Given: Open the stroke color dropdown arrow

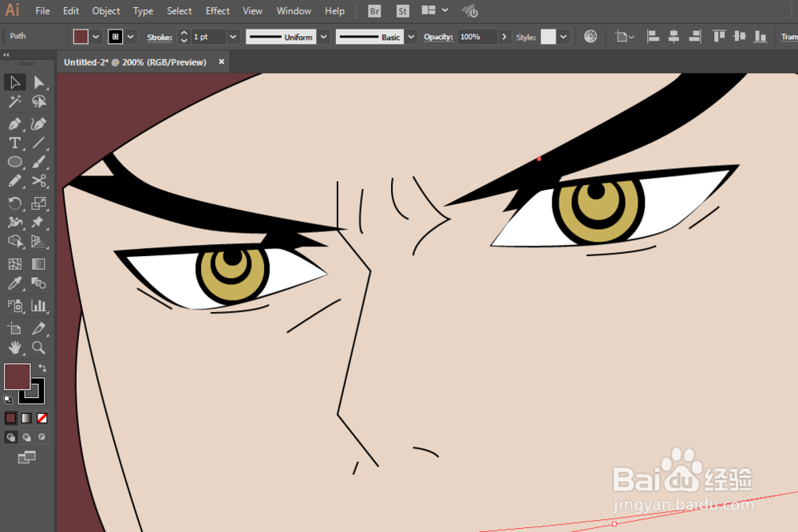Looking at the screenshot, I should click(x=131, y=37).
